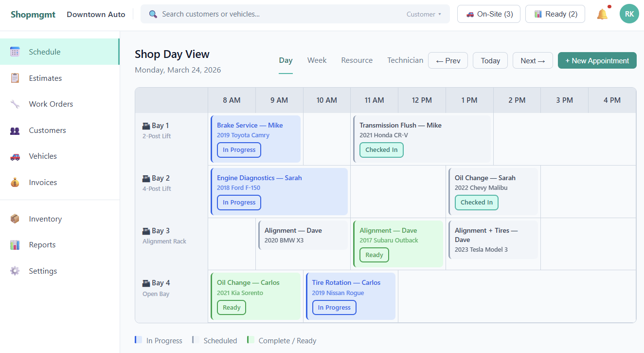Click the "Monday, March 24, 2026" date

tap(178, 70)
